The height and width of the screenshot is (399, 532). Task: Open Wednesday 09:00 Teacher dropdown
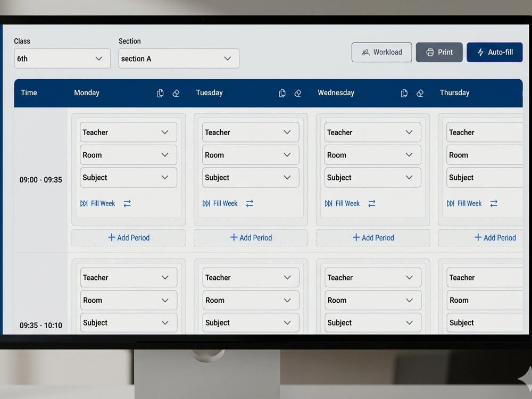pyautogui.click(x=373, y=132)
